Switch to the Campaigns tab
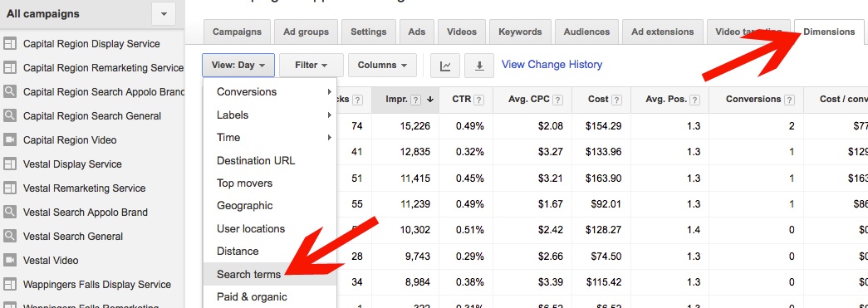The image size is (868, 308). point(237,32)
